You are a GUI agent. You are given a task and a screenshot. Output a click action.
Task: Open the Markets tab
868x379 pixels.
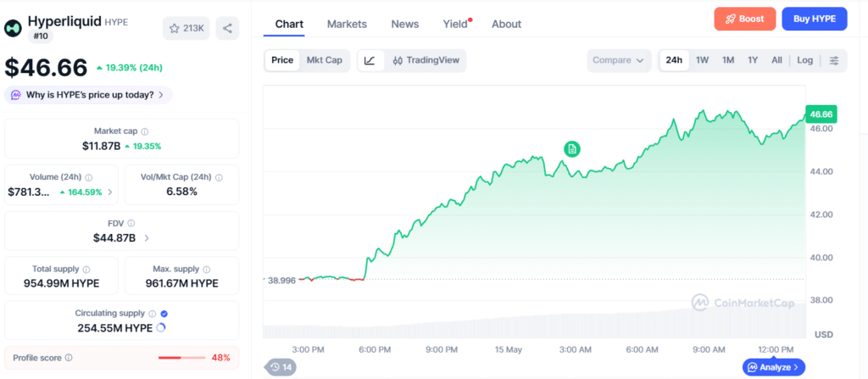click(x=347, y=25)
